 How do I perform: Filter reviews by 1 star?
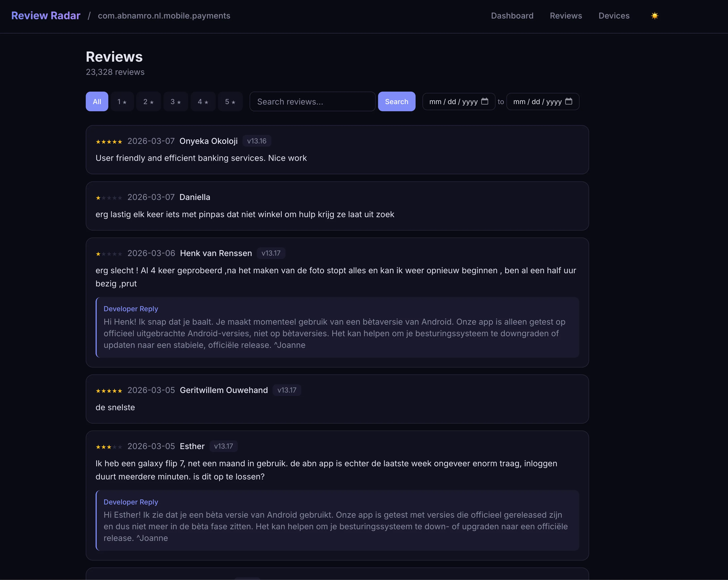pyautogui.click(x=122, y=101)
